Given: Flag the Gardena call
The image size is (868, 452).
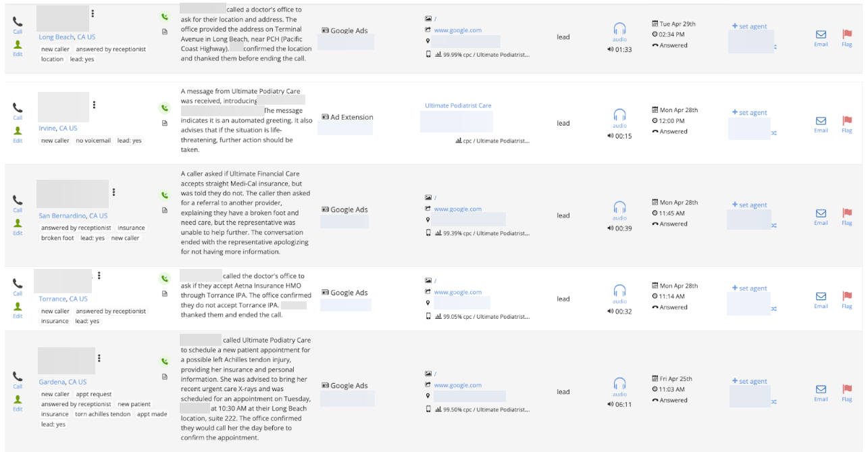Looking at the screenshot, I should pyautogui.click(x=846, y=391).
